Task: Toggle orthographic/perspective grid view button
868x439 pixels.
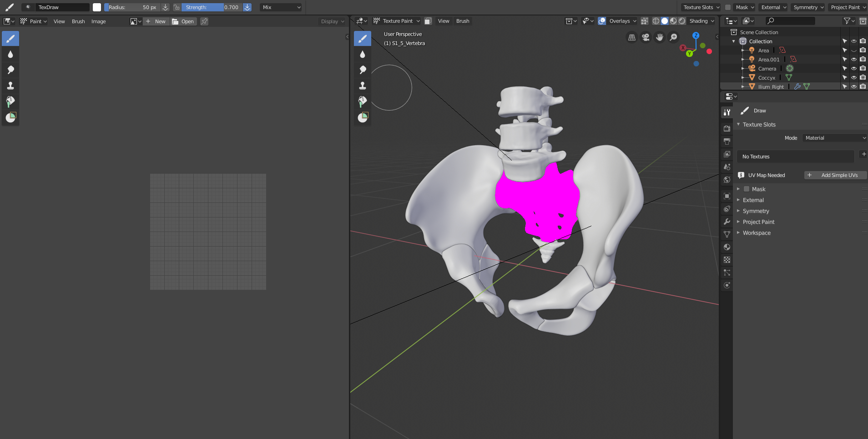Action: pyautogui.click(x=632, y=37)
